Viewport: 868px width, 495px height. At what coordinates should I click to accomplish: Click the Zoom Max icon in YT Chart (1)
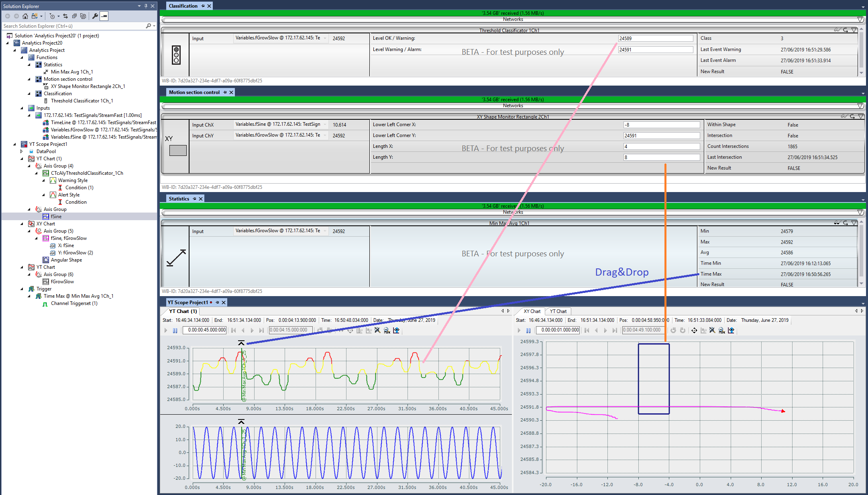coord(387,330)
